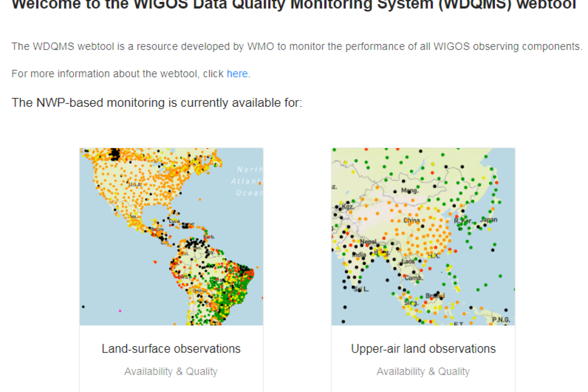The height and width of the screenshot is (392, 588).
Task: Click "Availability & Quality" under Upper-air observations
Action: [x=423, y=371]
